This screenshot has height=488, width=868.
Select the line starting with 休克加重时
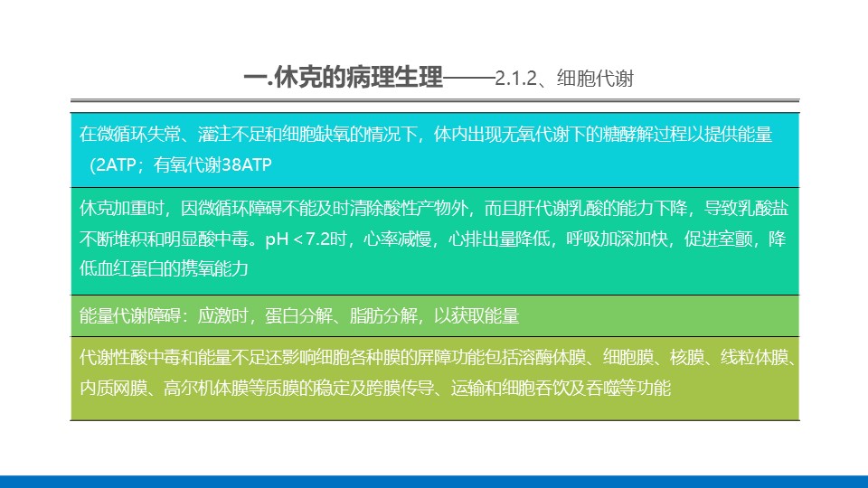[433, 209]
